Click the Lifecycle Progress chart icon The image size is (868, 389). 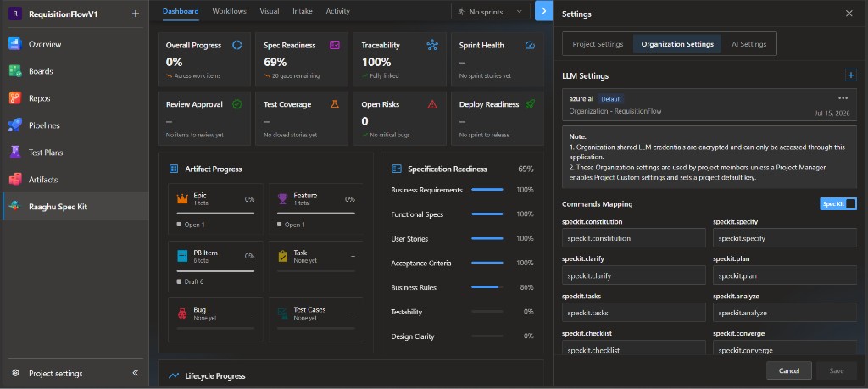174,375
